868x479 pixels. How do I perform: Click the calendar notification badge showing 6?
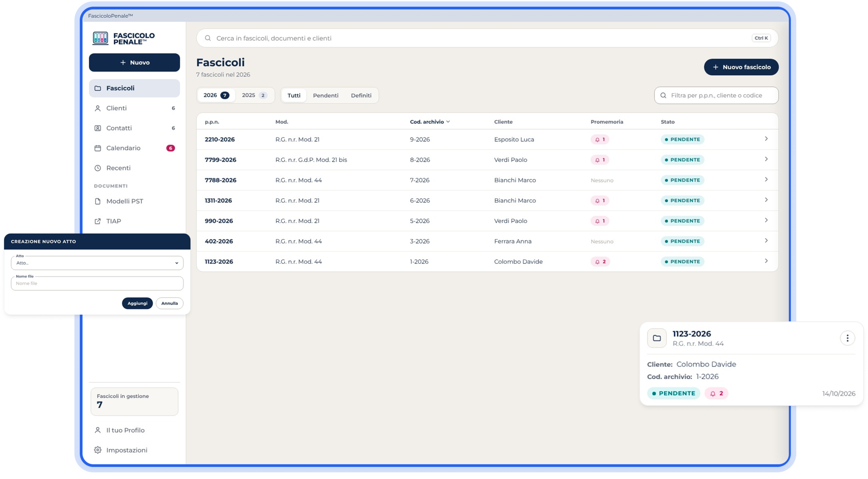[x=170, y=148]
